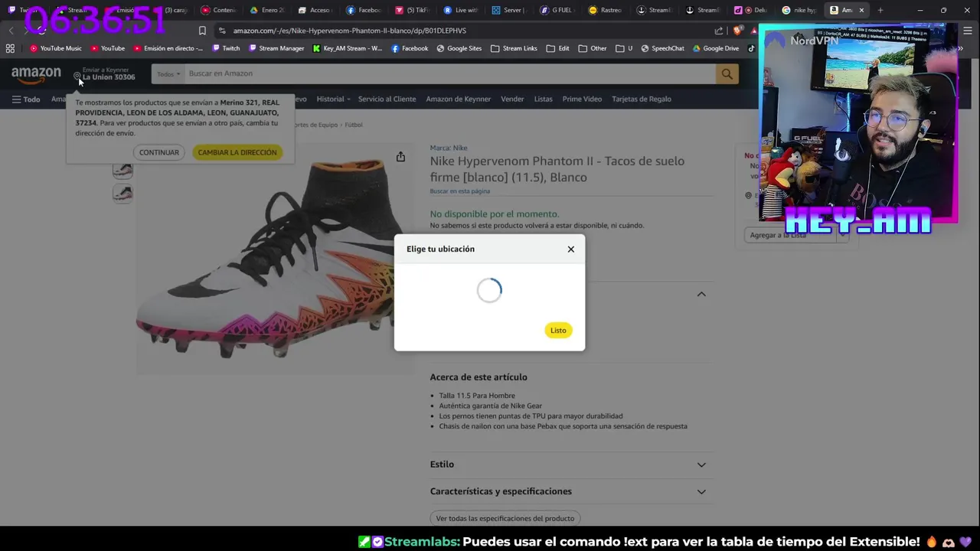The width and height of the screenshot is (980, 551).
Task: Open the apps grid icon in bookmarks bar
Action: click(10, 48)
